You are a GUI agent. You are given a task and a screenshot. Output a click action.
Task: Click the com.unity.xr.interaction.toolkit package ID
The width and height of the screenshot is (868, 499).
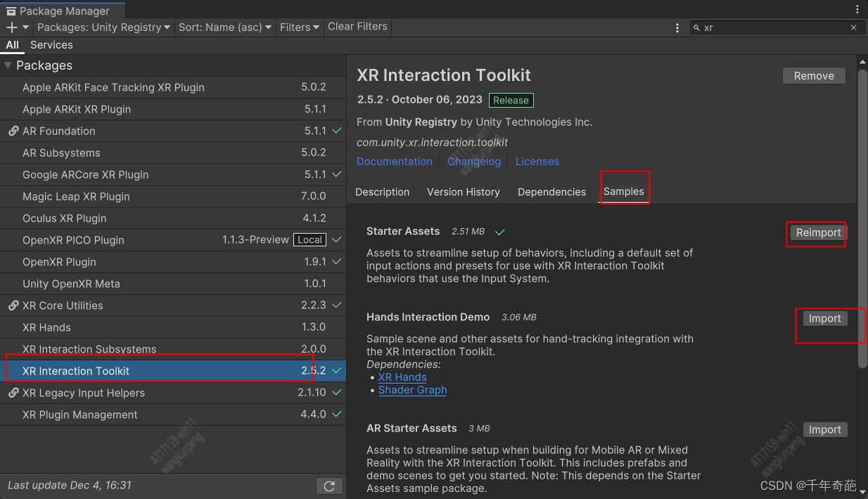click(432, 142)
